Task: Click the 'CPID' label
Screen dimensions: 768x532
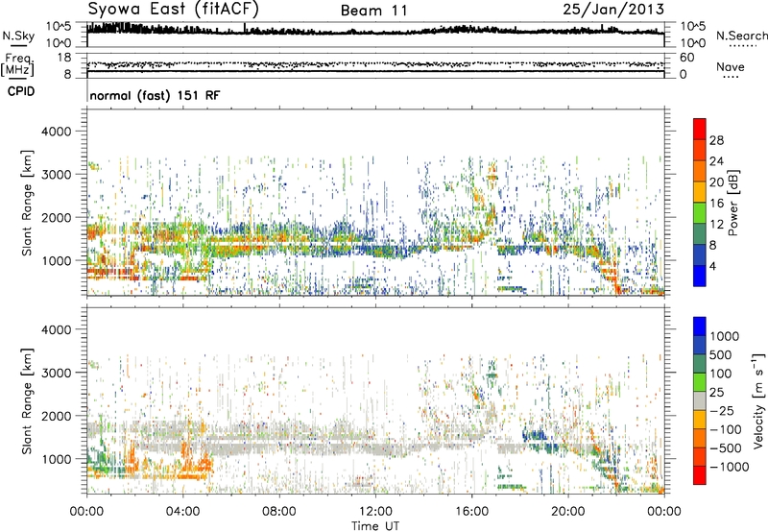Action: 21,91
